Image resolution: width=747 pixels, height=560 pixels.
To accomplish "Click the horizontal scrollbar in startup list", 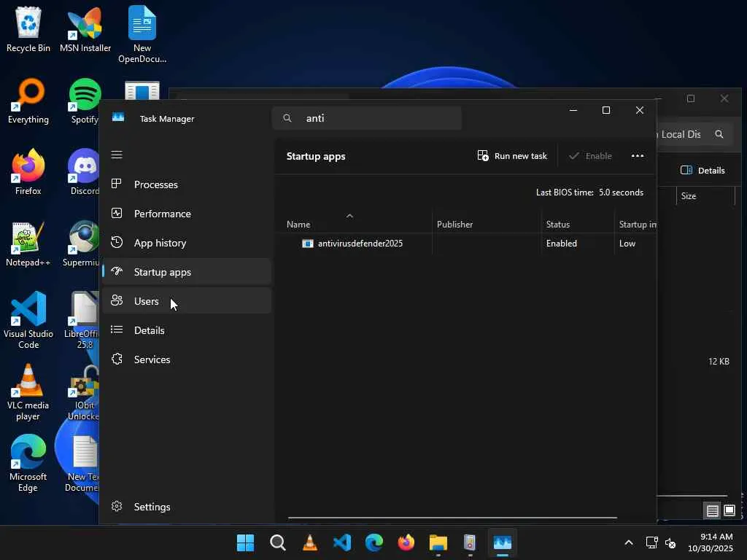I will 452,518.
